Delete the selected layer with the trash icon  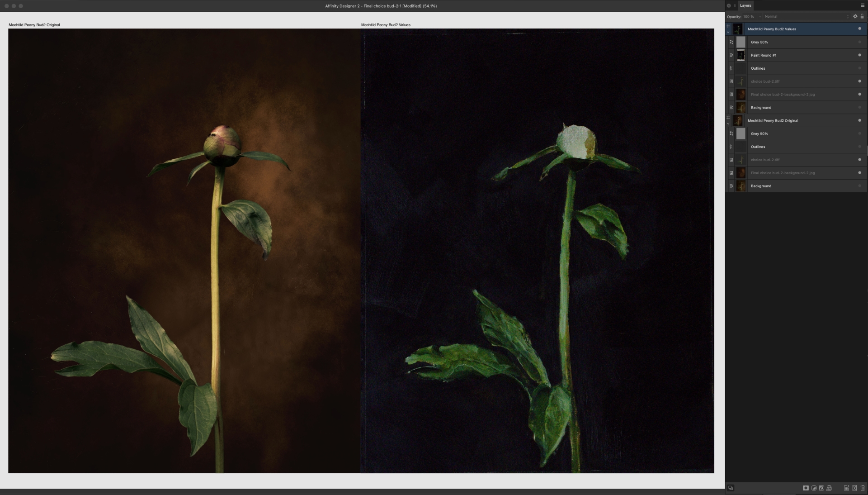point(863,488)
